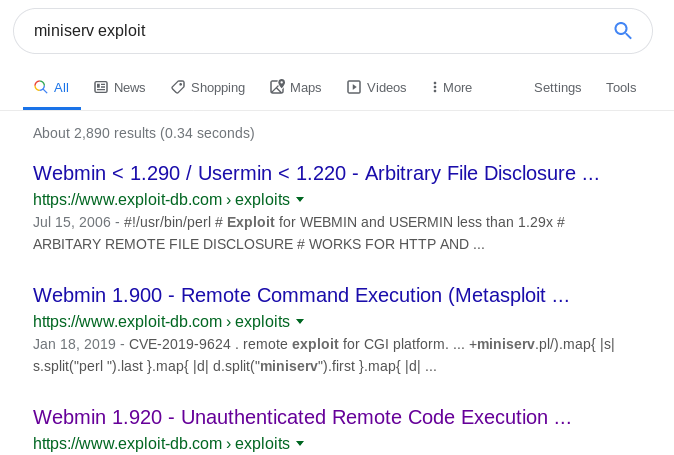Click the exploit-db URL under Webmin < 1.290 result

click(x=161, y=200)
